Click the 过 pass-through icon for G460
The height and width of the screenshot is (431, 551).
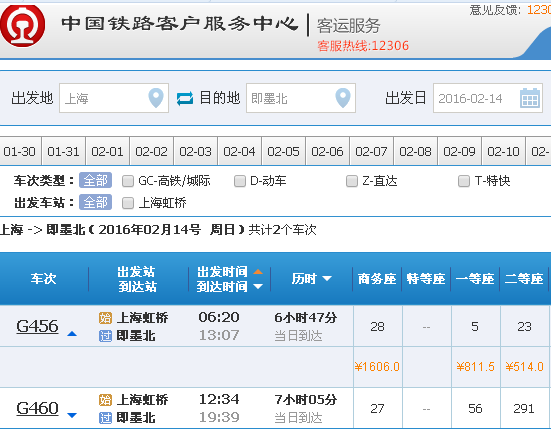(105, 418)
